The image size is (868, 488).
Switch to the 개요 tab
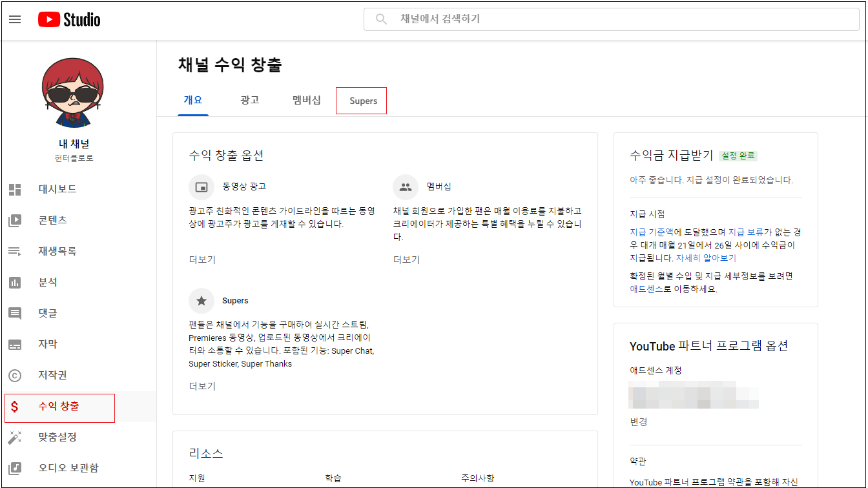coord(193,100)
